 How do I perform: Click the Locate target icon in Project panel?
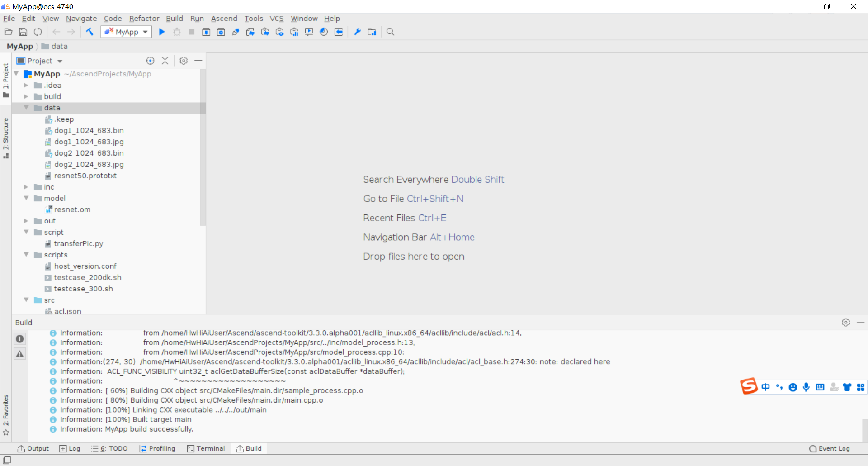[151, 61]
